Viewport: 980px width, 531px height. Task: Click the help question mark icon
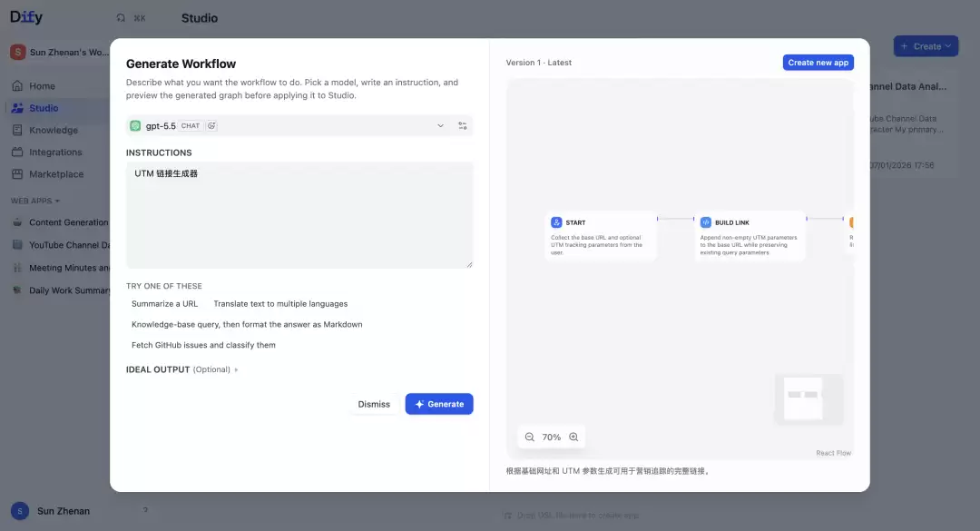pyautogui.click(x=145, y=510)
